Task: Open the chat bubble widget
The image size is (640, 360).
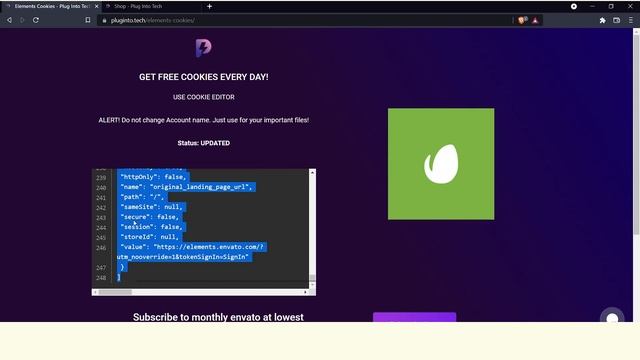Action: [612, 316]
